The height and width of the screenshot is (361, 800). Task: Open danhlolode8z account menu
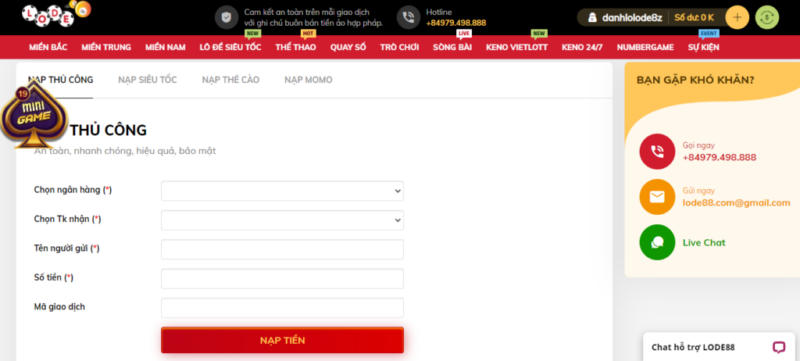pos(626,18)
